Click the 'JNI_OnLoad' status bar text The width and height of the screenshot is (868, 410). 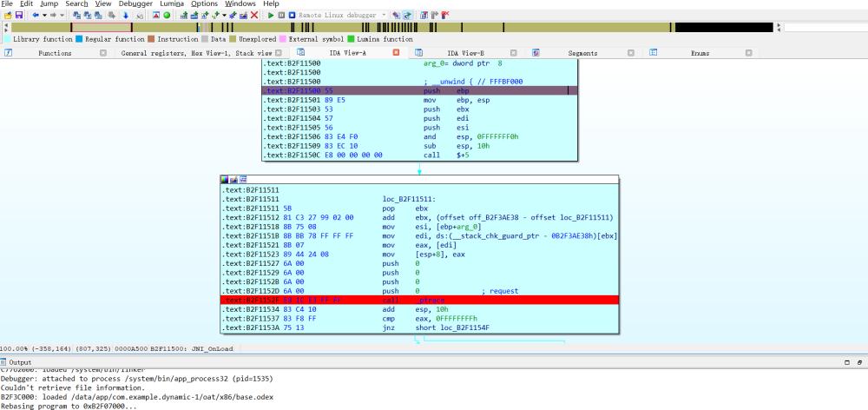tap(213, 349)
